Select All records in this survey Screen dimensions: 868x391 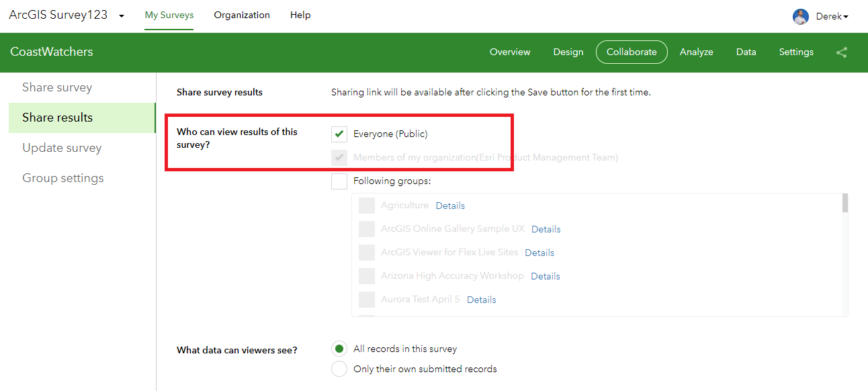coord(341,349)
